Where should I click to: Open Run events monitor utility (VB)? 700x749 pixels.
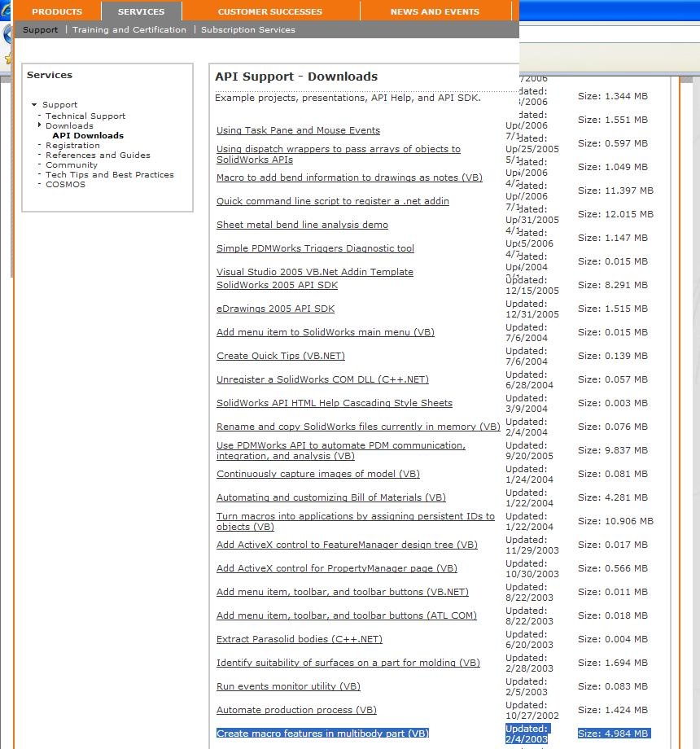(288, 686)
